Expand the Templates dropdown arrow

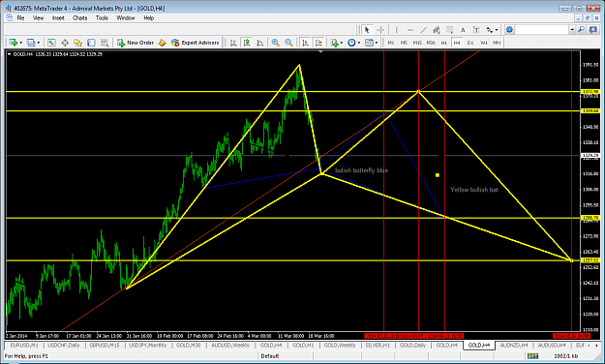377,43
